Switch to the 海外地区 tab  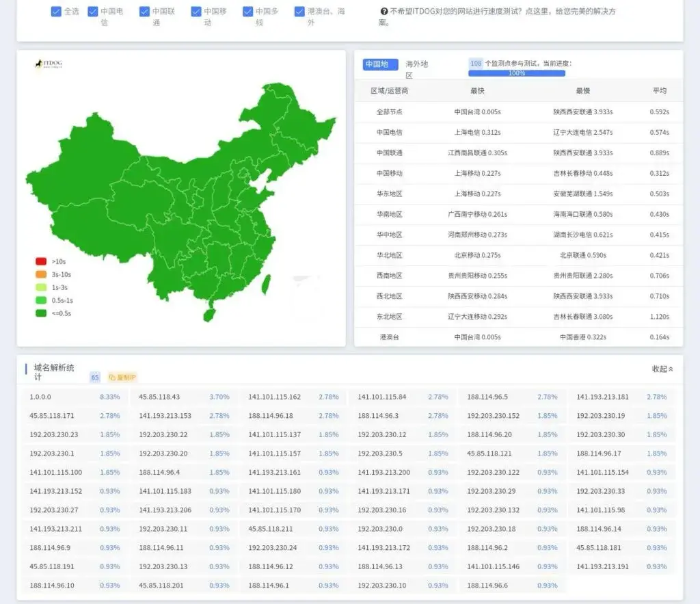[416, 65]
